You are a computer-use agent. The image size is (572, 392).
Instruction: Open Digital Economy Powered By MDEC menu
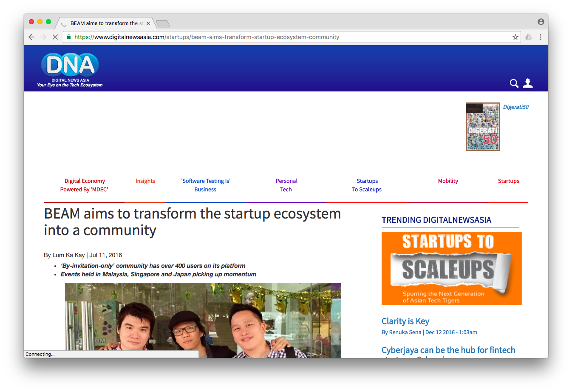(x=84, y=185)
